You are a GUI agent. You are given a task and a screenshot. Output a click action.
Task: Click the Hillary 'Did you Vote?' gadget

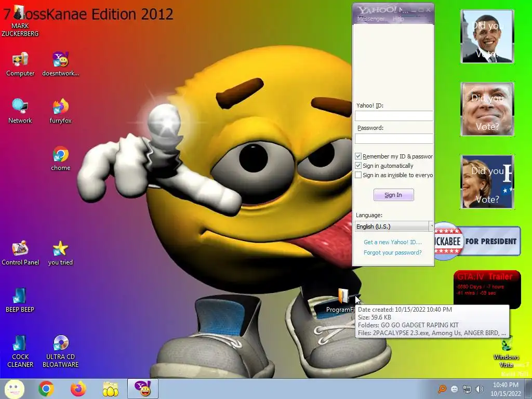pyautogui.click(x=487, y=182)
